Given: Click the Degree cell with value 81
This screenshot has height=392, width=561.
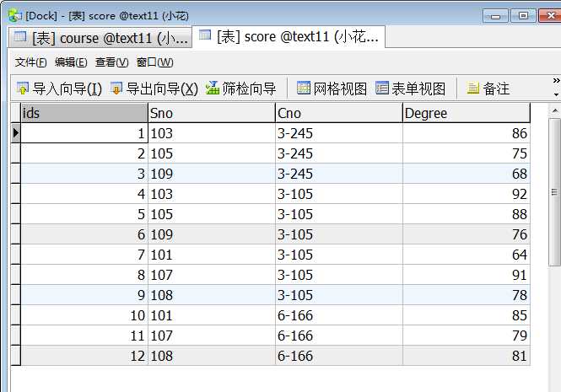Looking at the screenshot, I should click(x=467, y=356).
